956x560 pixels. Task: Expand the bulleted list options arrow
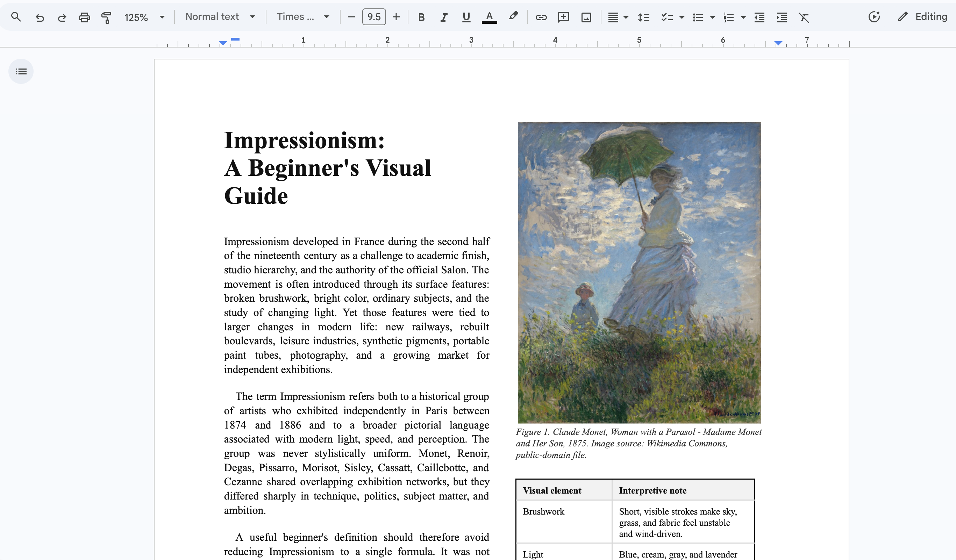point(712,17)
